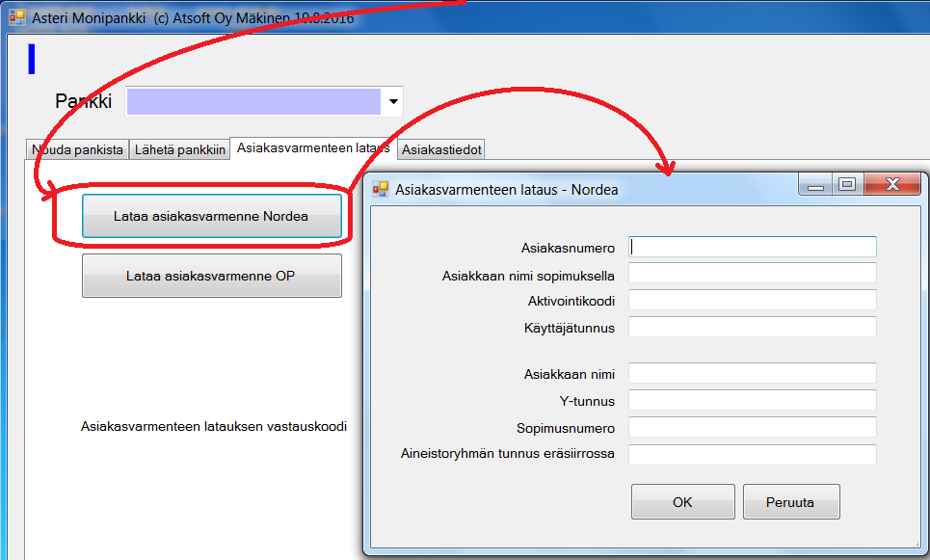Click Aineistoryhmän tunnus eräsiirrossa field
This screenshot has width=930, height=560.
pyautogui.click(x=752, y=454)
